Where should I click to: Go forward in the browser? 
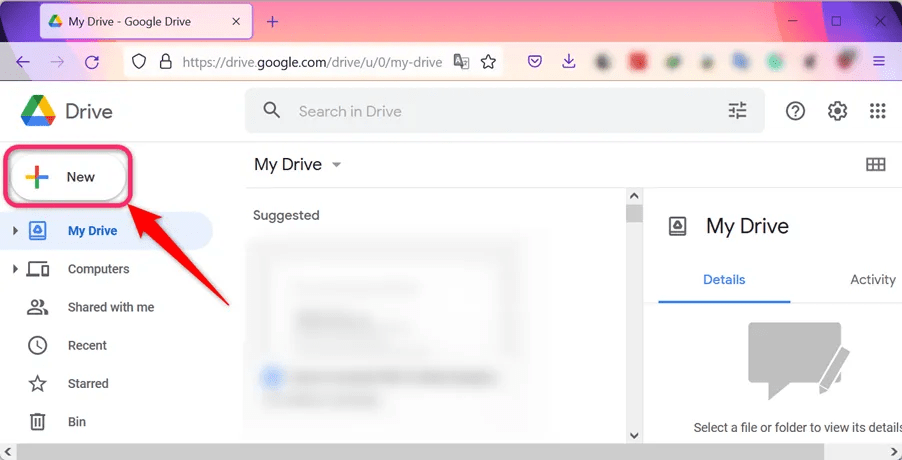click(58, 62)
